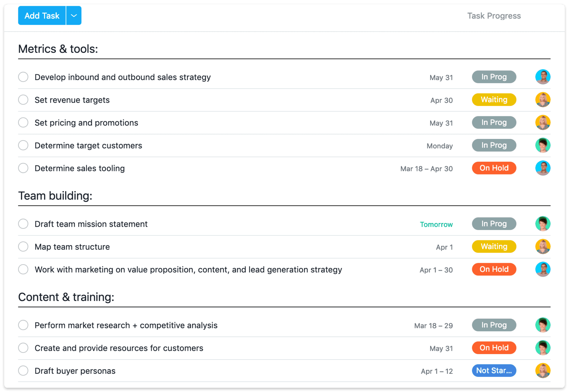Viewport: 569px width, 392px height.
Task: Open the "In Prog" status on the sales strategy task
Action: pos(494,77)
